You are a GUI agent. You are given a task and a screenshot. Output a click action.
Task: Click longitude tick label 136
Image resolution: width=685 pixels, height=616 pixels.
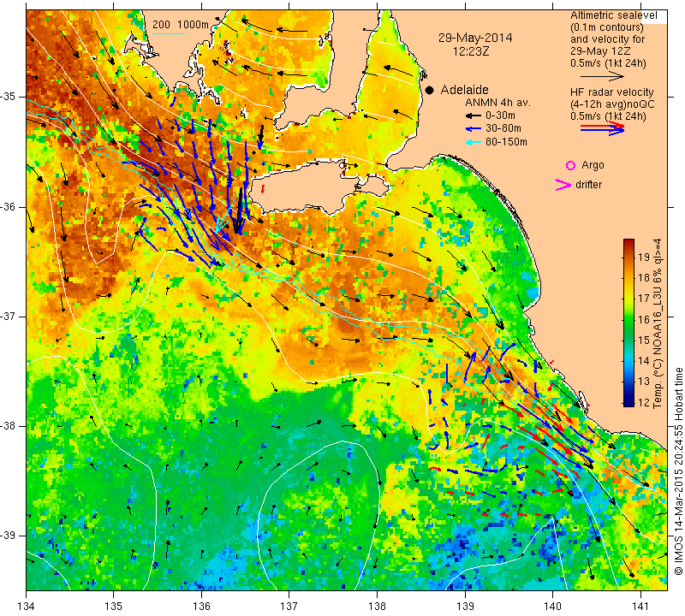201,607
